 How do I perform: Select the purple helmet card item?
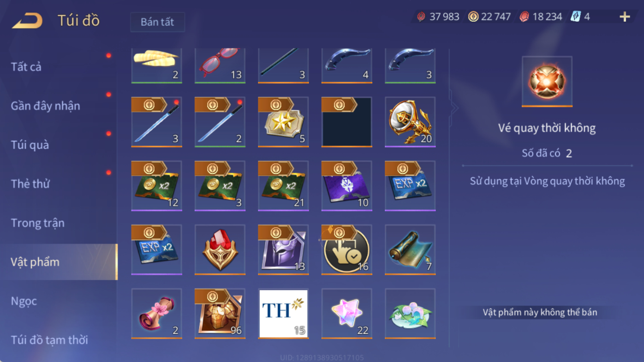pos(283,250)
